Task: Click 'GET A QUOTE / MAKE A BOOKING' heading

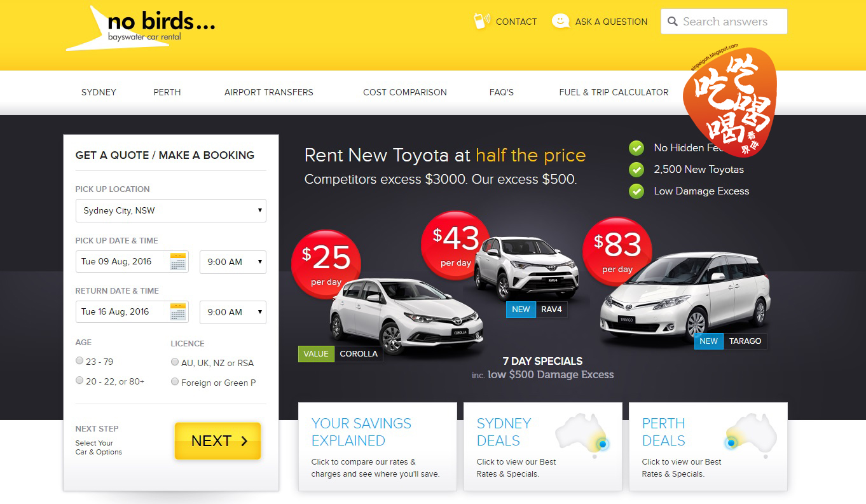Action: click(165, 155)
